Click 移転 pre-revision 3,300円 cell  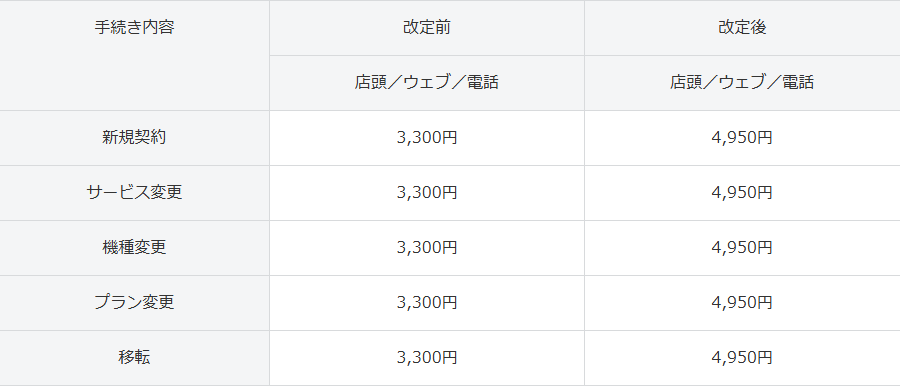[427, 358]
